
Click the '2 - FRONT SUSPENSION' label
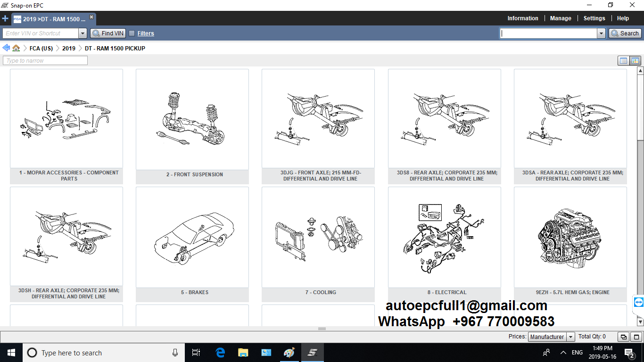pyautogui.click(x=194, y=174)
